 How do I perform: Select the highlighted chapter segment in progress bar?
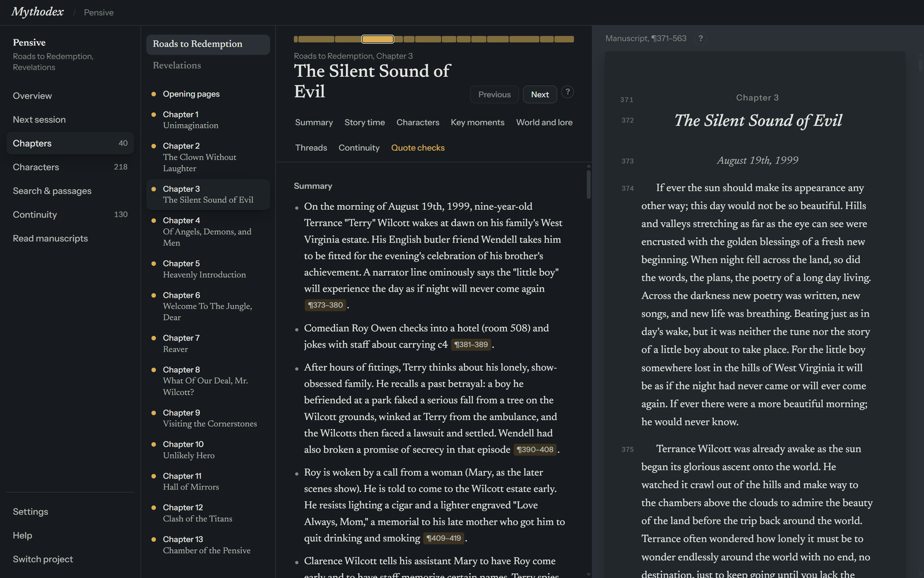378,39
